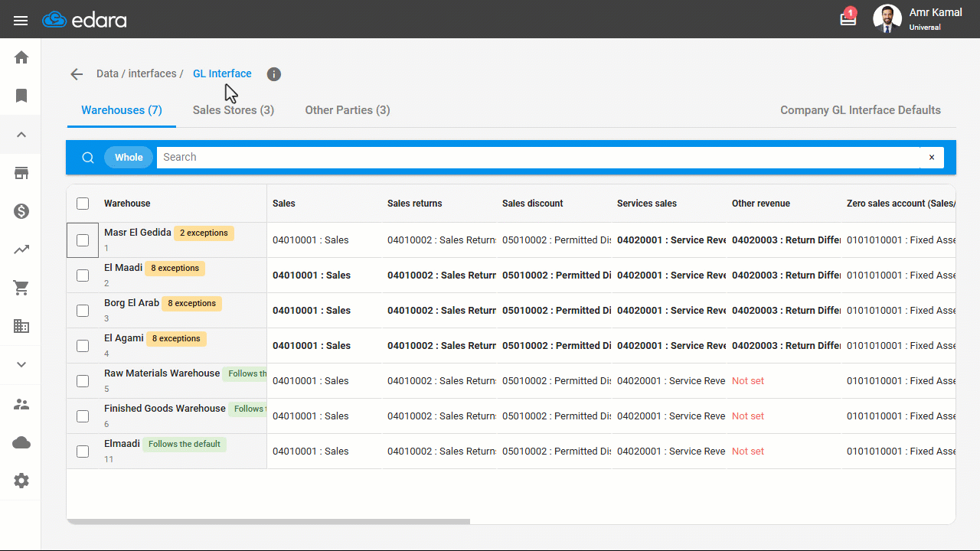The image size is (980, 551).
Task: Click GL Interface breadcrumb link
Action: point(222,73)
